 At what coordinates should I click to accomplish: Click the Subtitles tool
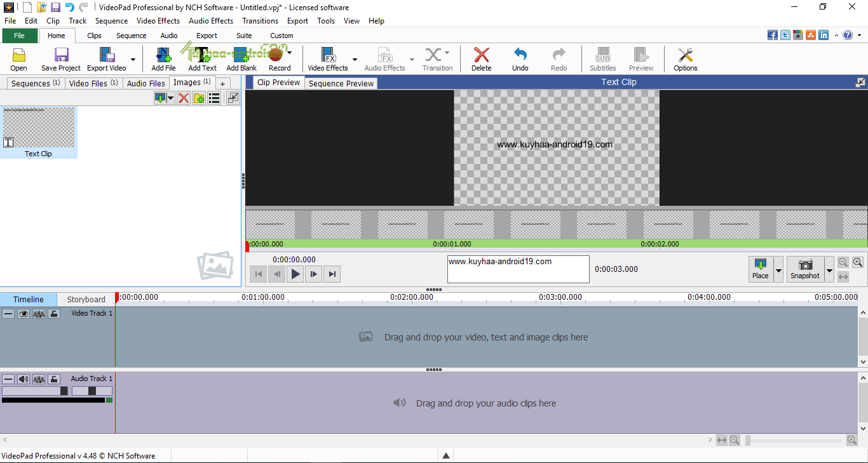[602, 59]
